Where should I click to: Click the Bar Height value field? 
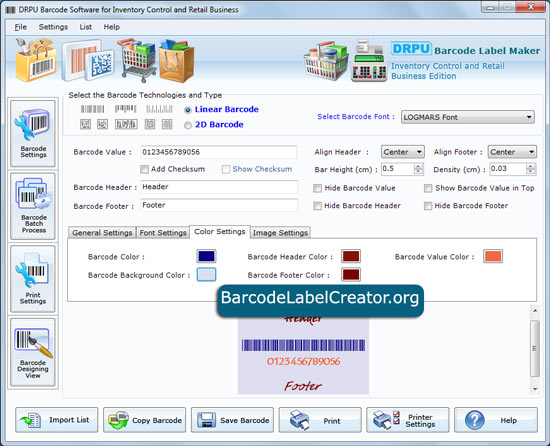(x=398, y=169)
